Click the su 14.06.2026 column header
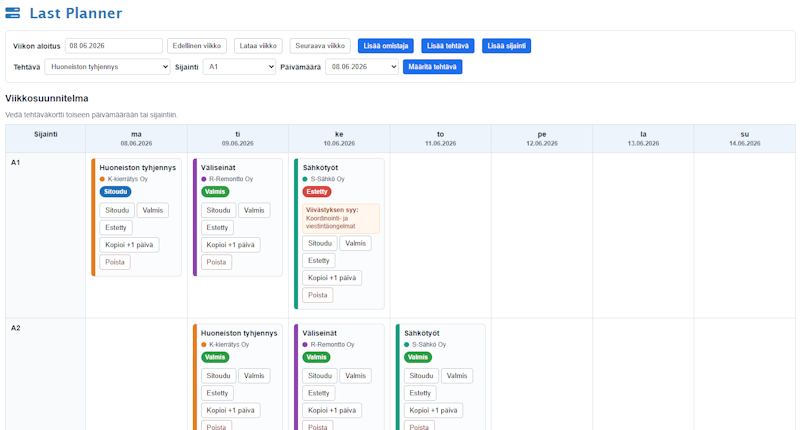Screen dimensions: 800x430 click(x=745, y=139)
